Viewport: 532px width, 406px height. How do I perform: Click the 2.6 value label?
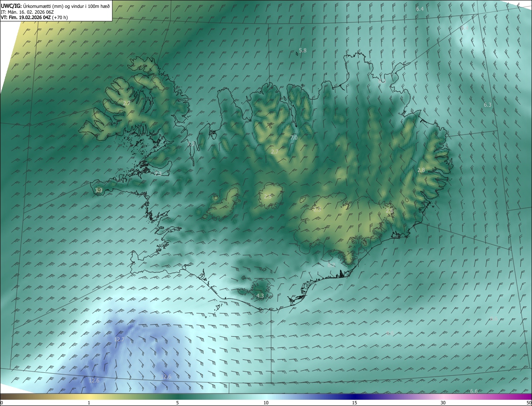(389, 211)
